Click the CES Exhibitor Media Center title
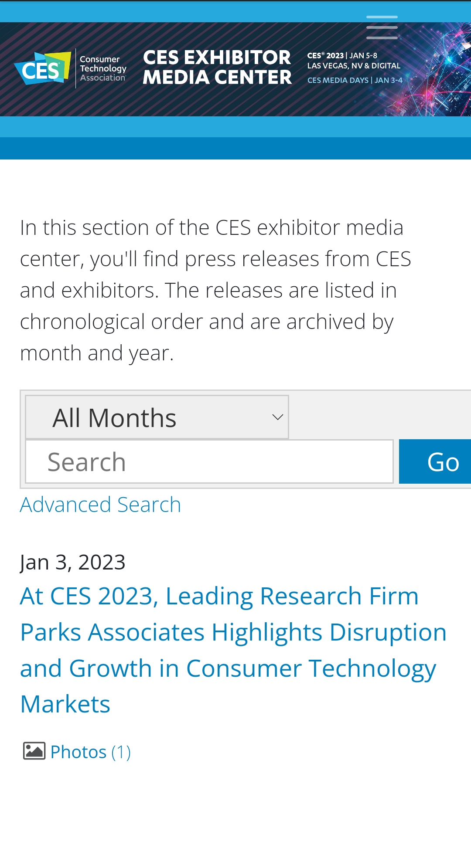This screenshot has height=868, width=471. pos(217,68)
